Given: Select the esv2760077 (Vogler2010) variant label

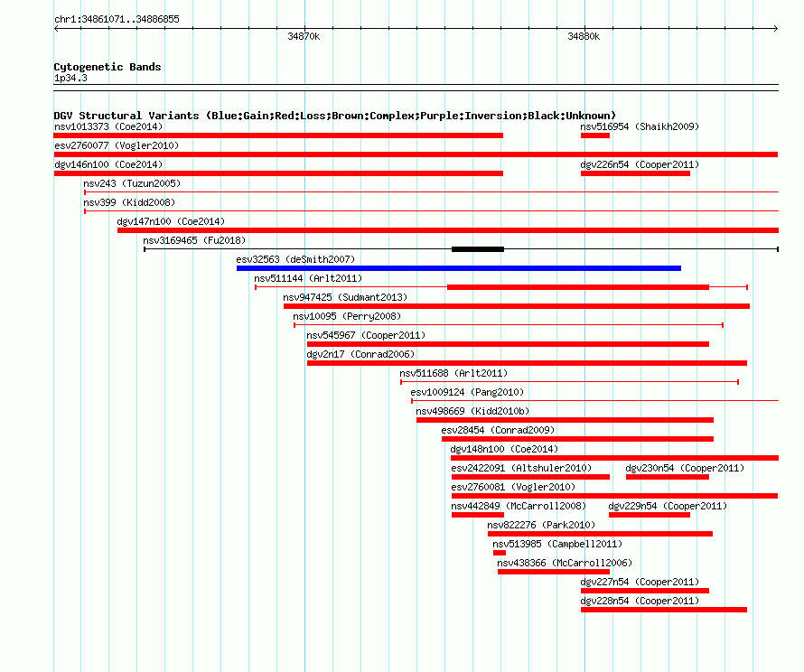Looking at the screenshot, I should point(117,145).
